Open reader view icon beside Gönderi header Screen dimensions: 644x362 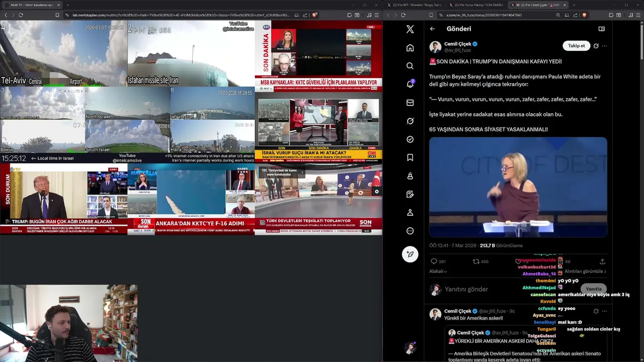(601, 29)
